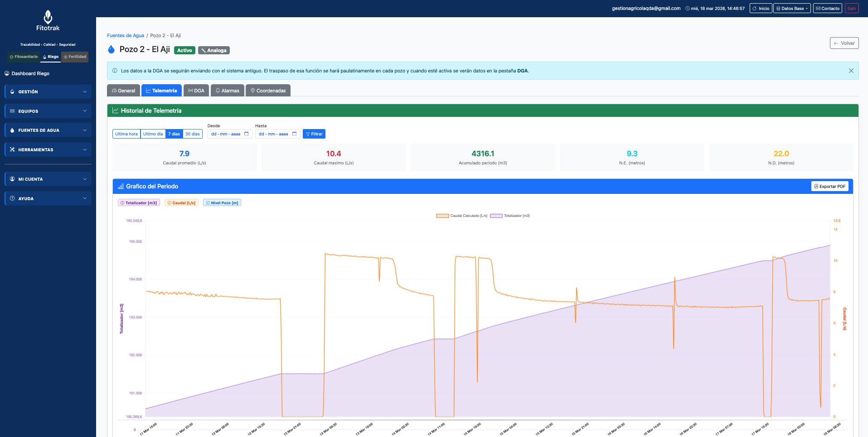Expand the Fuentes de Agua sidebar menu
Screen dimensions: 868x437
[48, 130]
